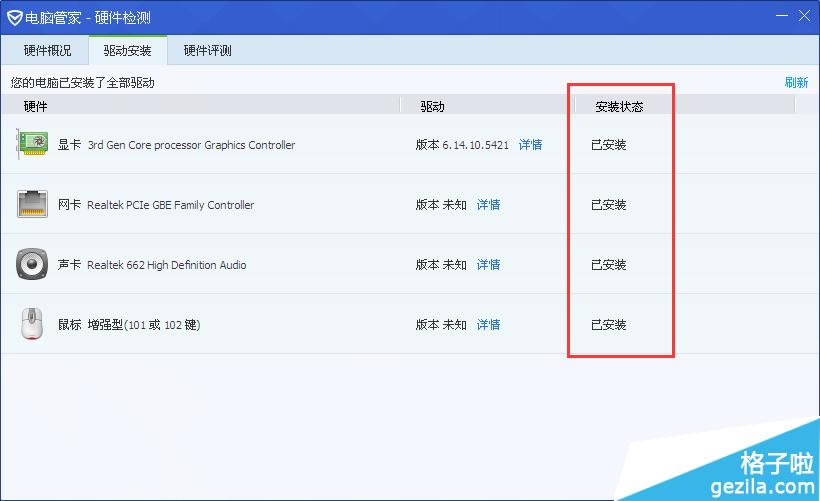Image resolution: width=820 pixels, height=501 pixels.
Task: Click the mouse (鼠标) device icon
Action: coord(32,324)
